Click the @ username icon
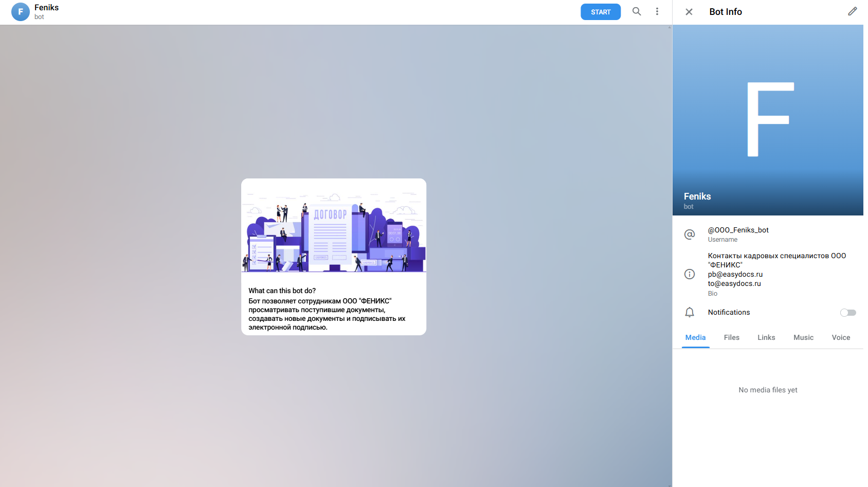Viewport: 868px width, 487px height. coord(690,235)
